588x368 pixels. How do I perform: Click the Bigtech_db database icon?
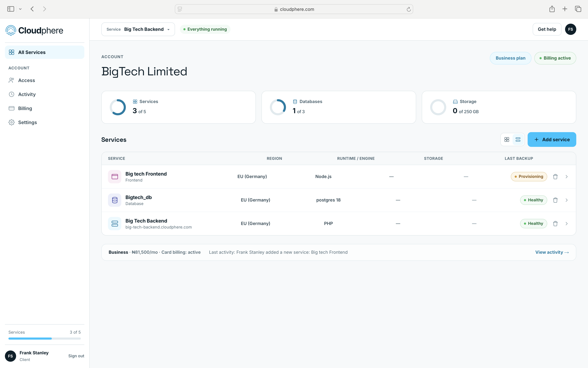(115, 200)
